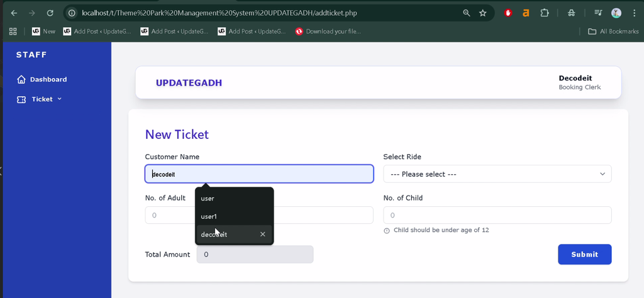Click the Ticket icon in sidebar
Image resolution: width=644 pixels, height=298 pixels.
[x=21, y=99]
